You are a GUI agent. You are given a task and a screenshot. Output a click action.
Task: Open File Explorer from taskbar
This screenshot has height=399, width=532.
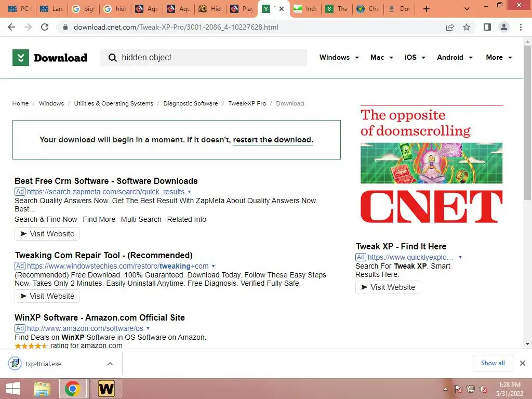point(42,389)
